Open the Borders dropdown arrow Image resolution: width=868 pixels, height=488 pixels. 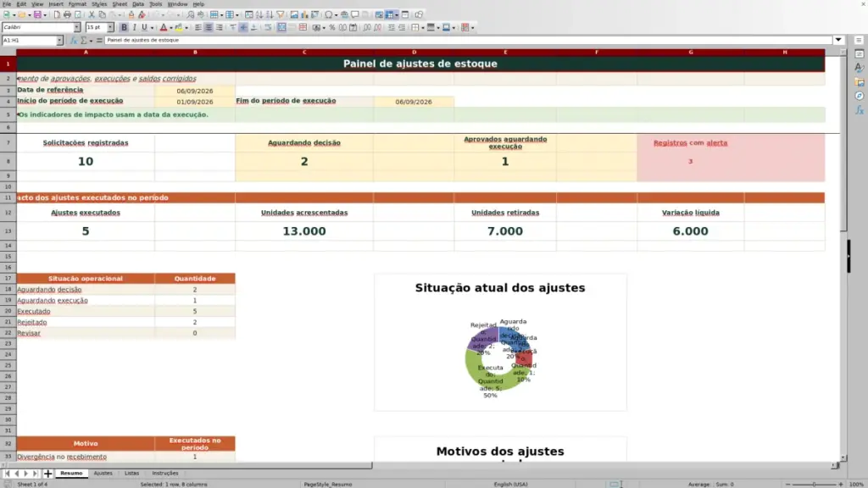click(x=423, y=28)
